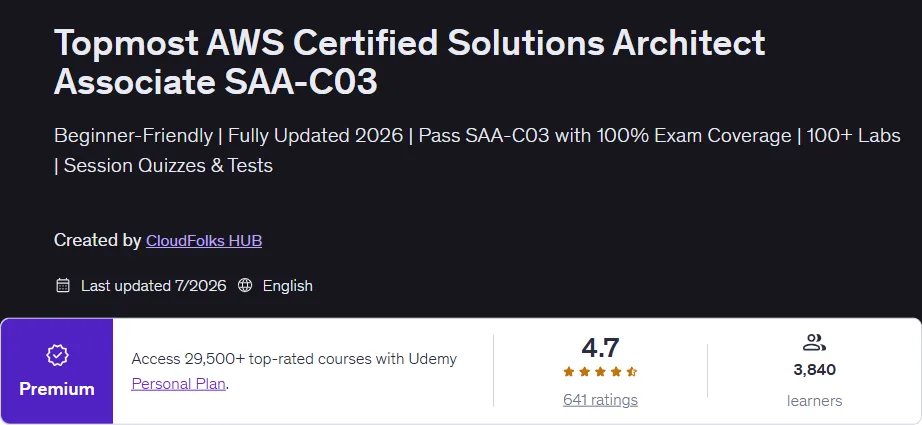
Task: Click the 4.7 rating score
Action: (600, 347)
